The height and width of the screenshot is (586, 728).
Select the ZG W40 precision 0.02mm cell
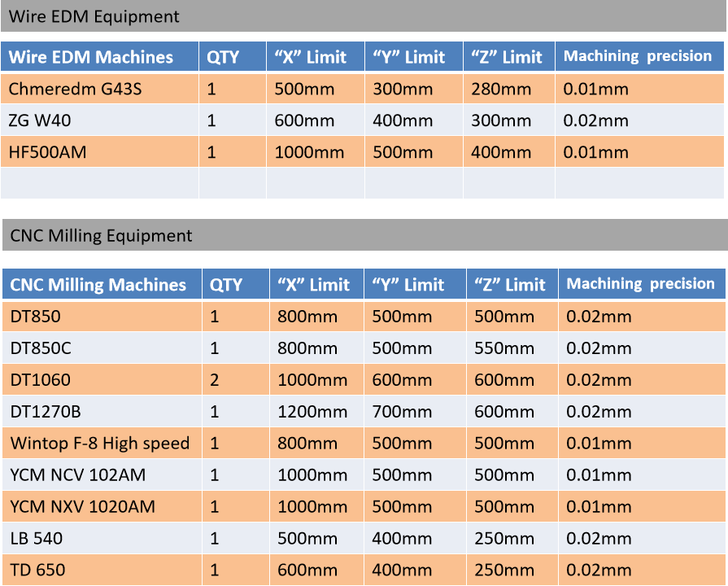[639, 120]
